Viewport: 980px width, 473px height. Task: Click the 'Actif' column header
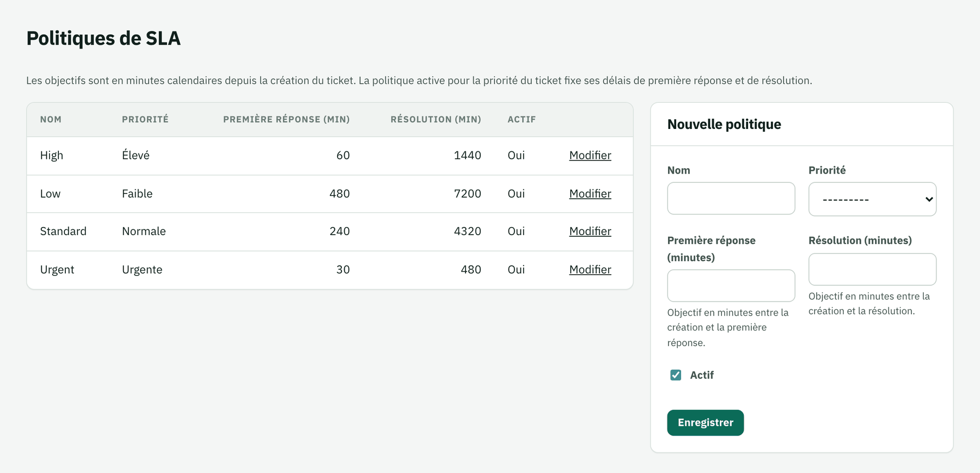coord(522,119)
